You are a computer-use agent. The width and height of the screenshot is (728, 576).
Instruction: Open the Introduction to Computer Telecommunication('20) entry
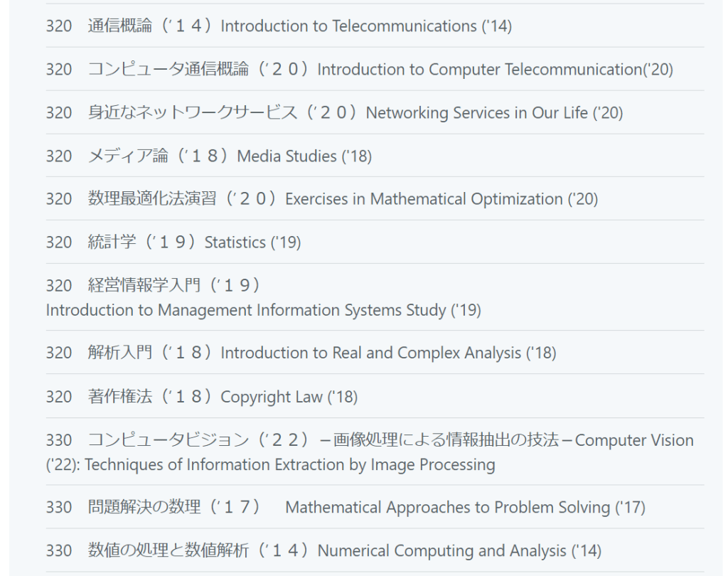click(495, 70)
